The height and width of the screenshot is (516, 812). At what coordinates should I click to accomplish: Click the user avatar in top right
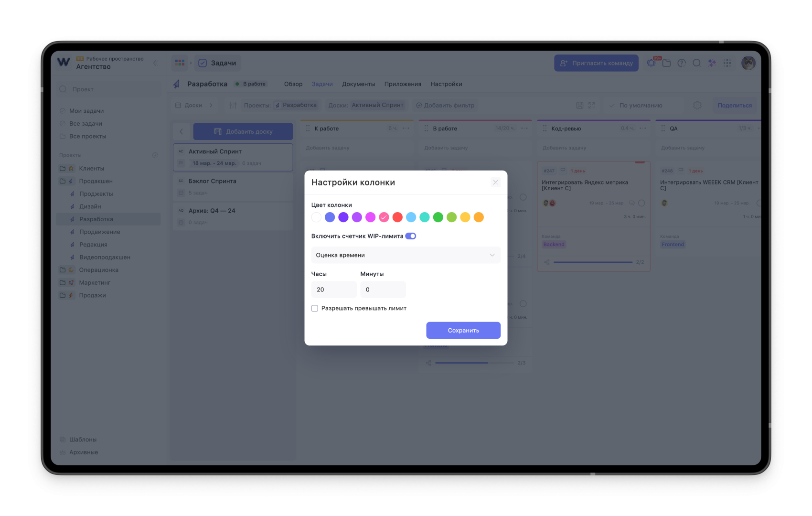(748, 63)
